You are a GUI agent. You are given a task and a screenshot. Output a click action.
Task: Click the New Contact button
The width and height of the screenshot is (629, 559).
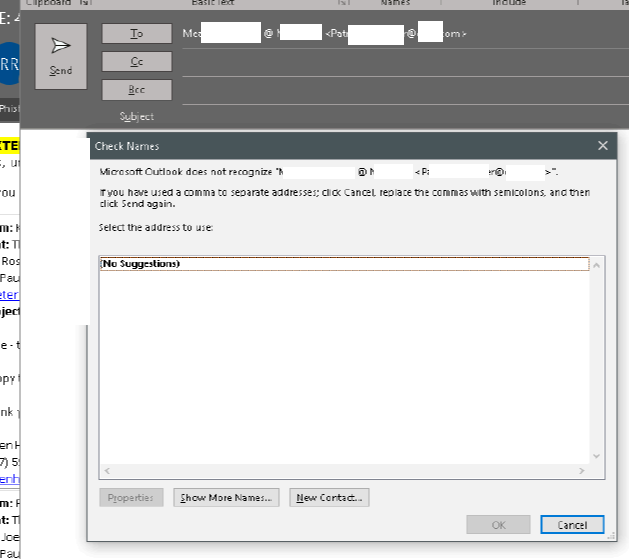tap(329, 498)
